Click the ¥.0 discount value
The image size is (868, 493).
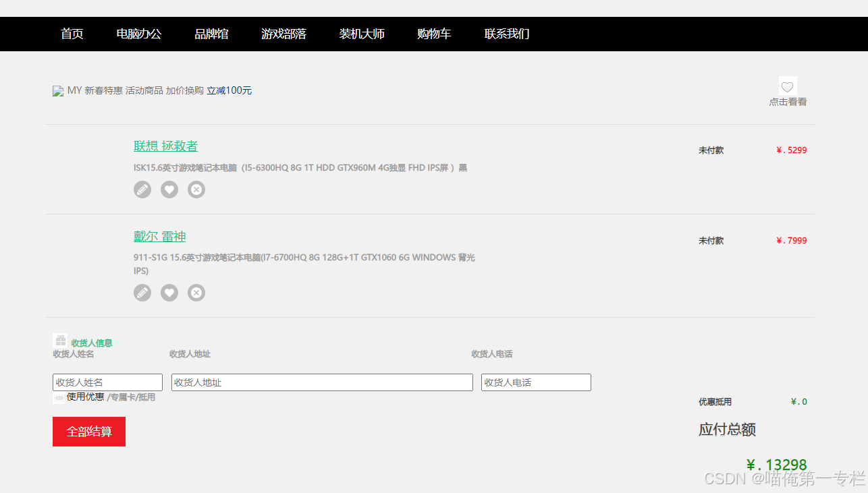point(799,402)
